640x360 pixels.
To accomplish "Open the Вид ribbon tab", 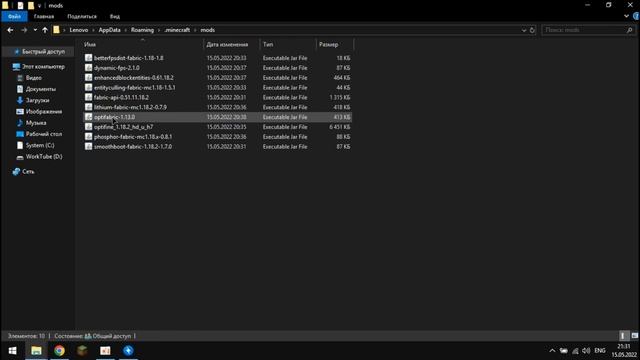I will click(x=115, y=16).
